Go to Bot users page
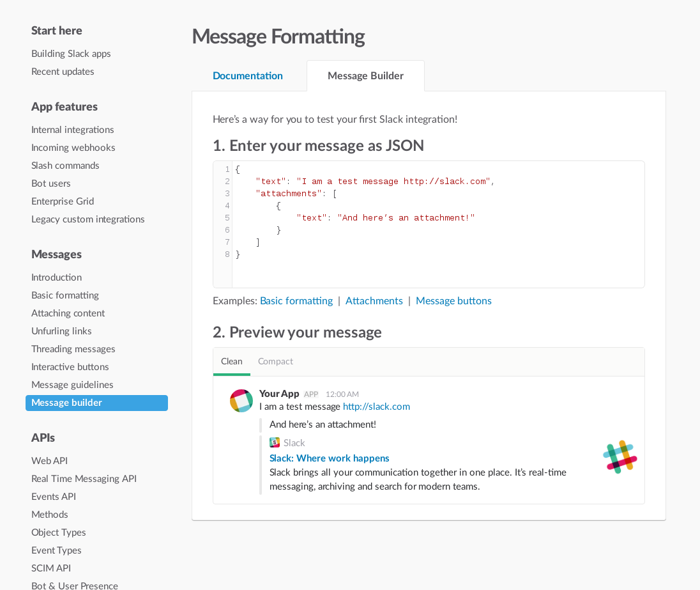700x590 pixels. (51, 183)
